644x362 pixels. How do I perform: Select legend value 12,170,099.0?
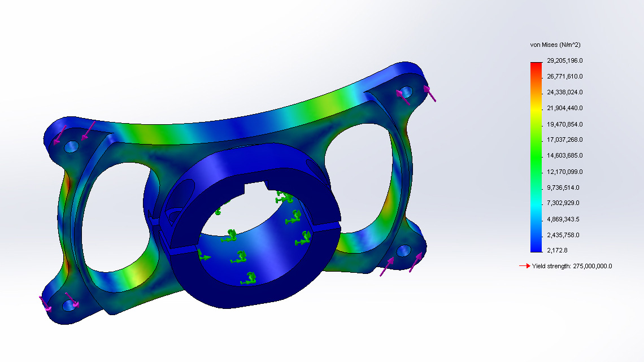point(565,172)
